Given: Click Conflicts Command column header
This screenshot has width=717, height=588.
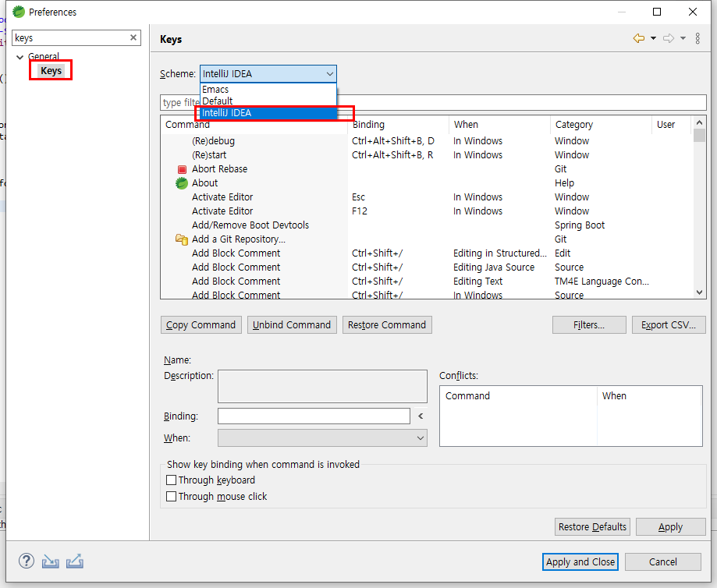Looking at the screenshot, I should pos(519,396).
